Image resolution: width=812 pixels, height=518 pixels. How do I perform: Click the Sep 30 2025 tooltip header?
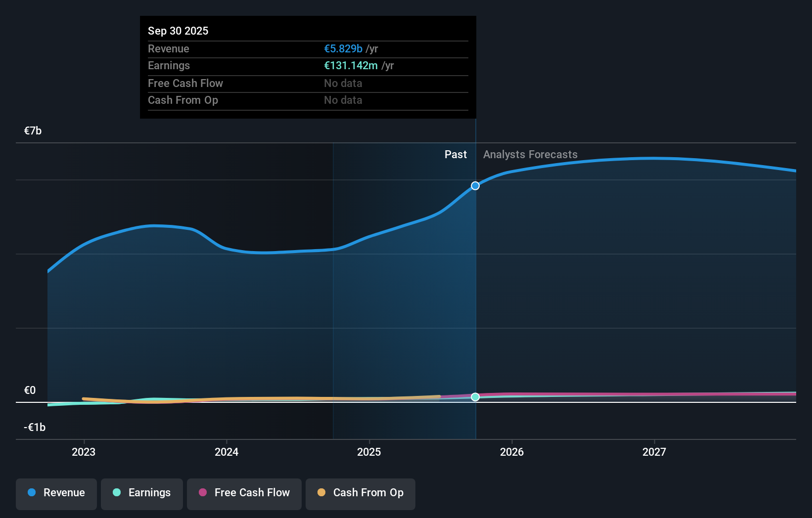coord(178,30)
